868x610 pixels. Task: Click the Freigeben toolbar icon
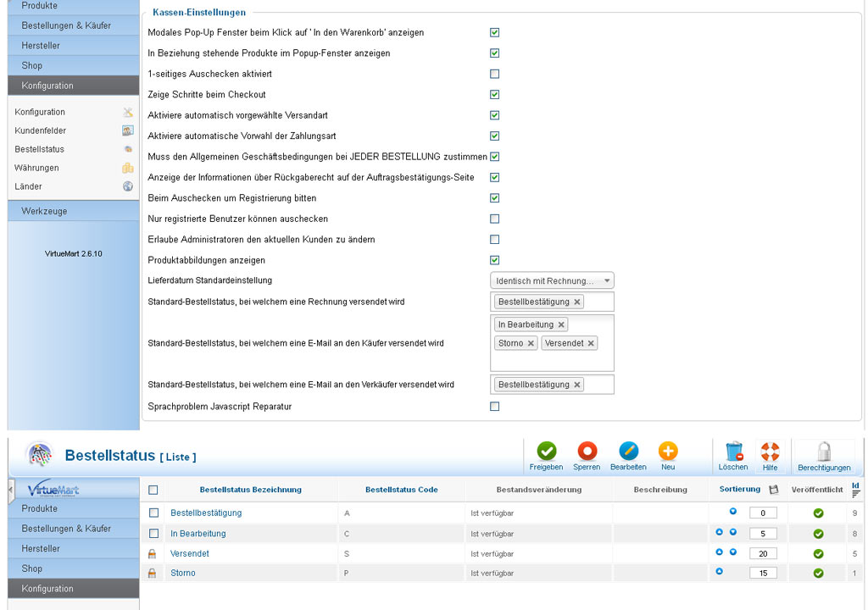[546, 452]
